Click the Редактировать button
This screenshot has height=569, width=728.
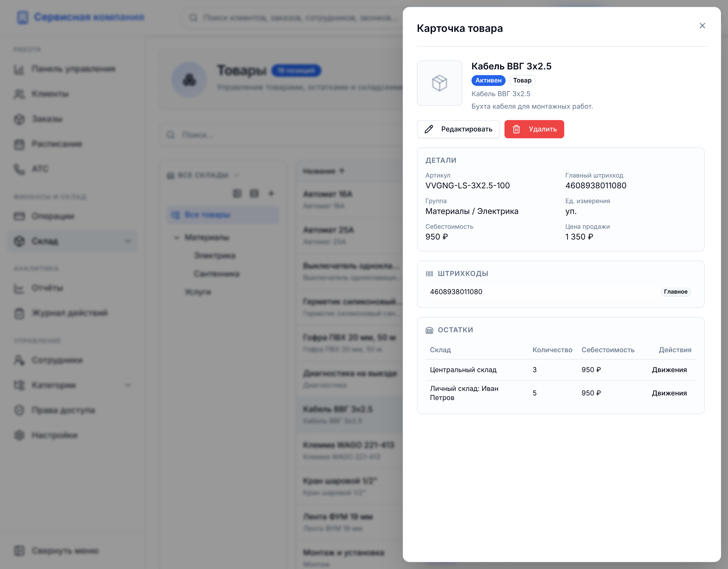[x=458, y=129]
